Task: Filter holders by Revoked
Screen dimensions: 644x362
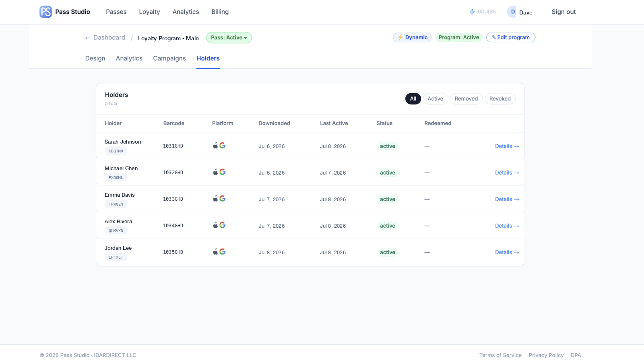Action: click(x=500, y=99)
